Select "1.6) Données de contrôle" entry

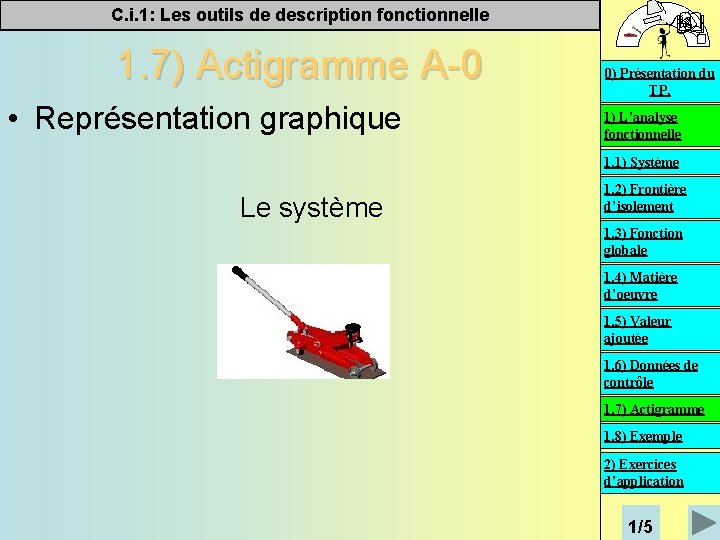tap(660, 374)
